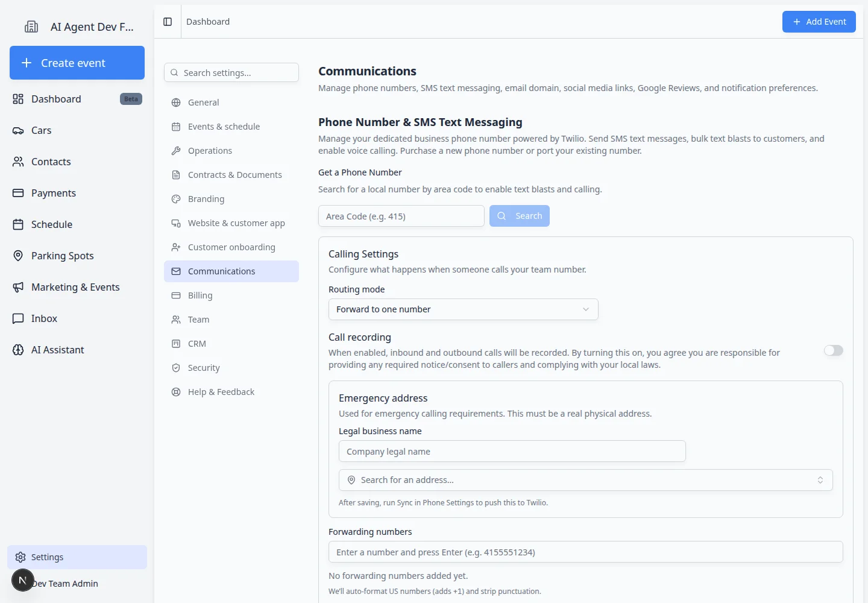Viewport: 868px width, 603px height.
Task: Click the Cars car icon
Action: pos(18,130)
